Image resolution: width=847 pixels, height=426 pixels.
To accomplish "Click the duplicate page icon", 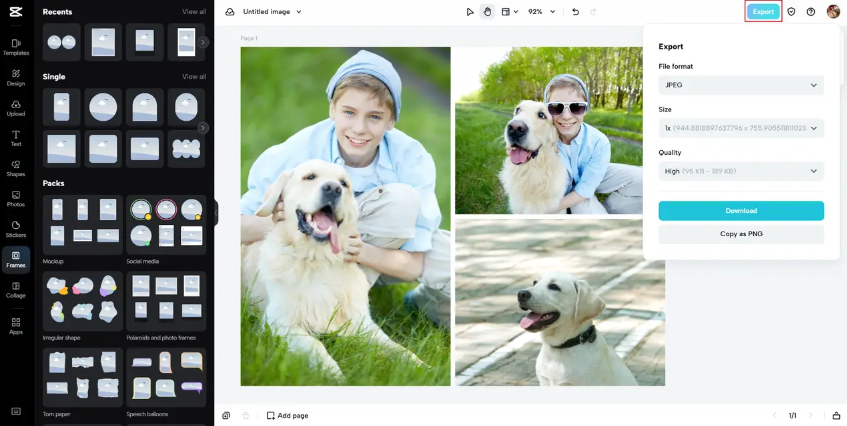I will pyautogui.click(x=226, y=416).
